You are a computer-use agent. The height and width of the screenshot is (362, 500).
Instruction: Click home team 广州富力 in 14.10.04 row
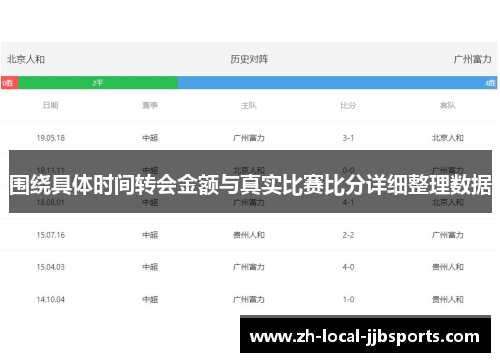[x=249, y=299]
